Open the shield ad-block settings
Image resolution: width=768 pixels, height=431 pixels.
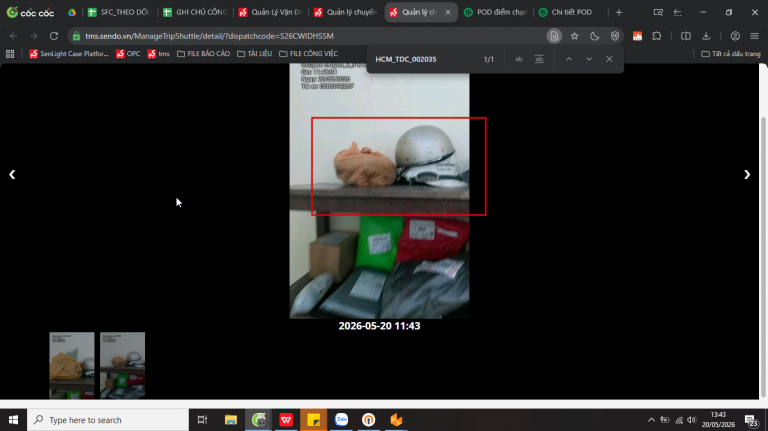pos(615,36)
